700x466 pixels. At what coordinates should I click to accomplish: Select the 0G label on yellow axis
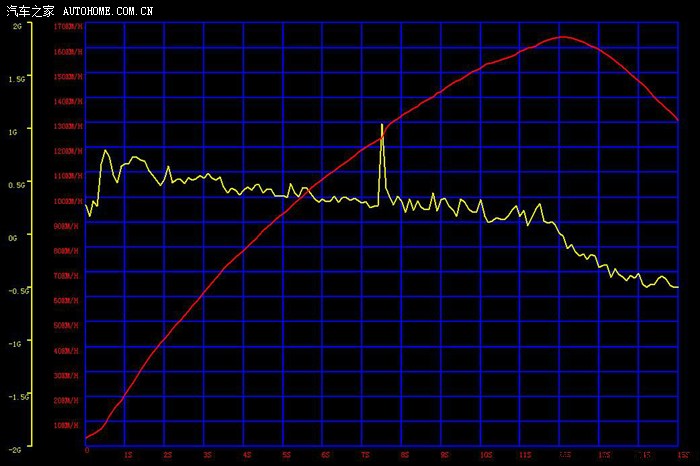point(14,237)
